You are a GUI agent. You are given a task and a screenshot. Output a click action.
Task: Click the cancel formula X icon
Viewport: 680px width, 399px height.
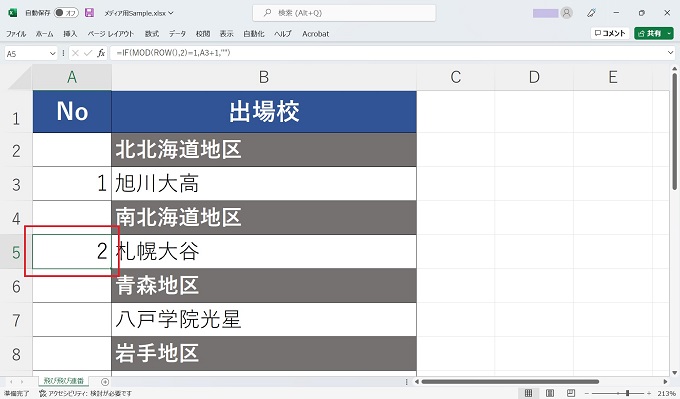coord(75,53)
